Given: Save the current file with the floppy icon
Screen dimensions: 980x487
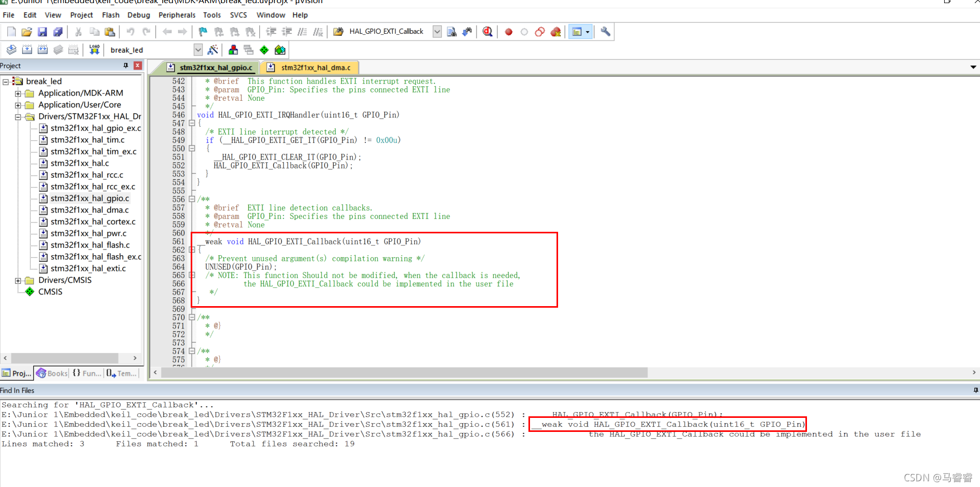Looking at the screenshot, I should [x=43, y=32].
